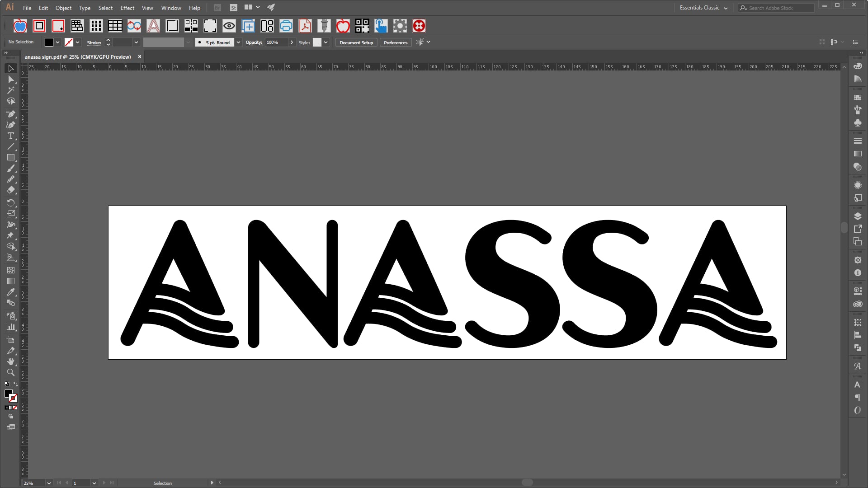Click the brick wall pattern icon
This screenshot has height=488, width=868.
(x=77, y=26)
